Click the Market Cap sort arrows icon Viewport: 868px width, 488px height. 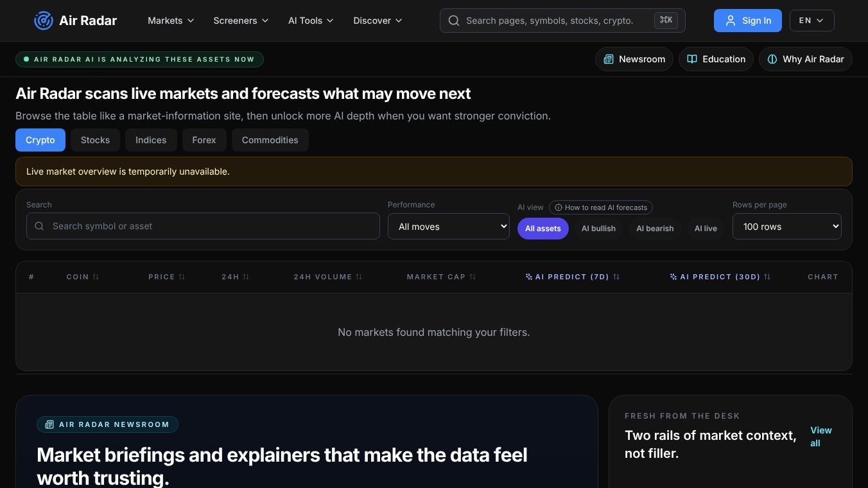click(473, 277)
